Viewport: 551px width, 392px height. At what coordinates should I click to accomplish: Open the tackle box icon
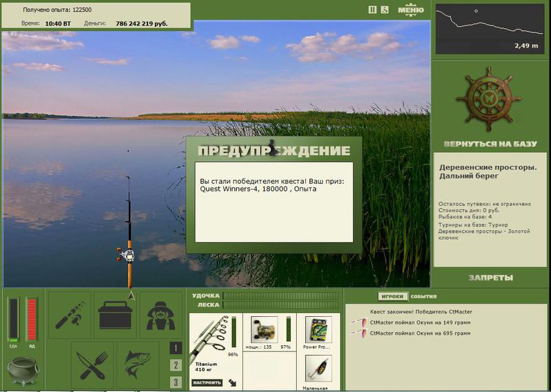tap(115, 315)
